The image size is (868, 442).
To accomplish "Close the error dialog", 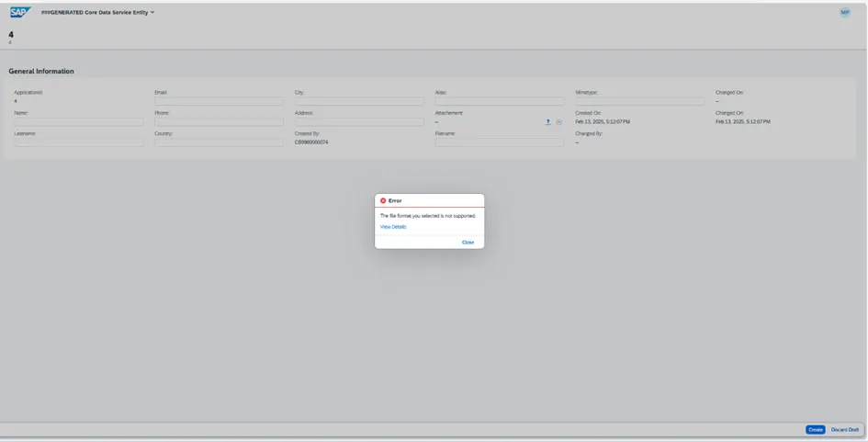I will pyautogui.click(x=468, y=242).
